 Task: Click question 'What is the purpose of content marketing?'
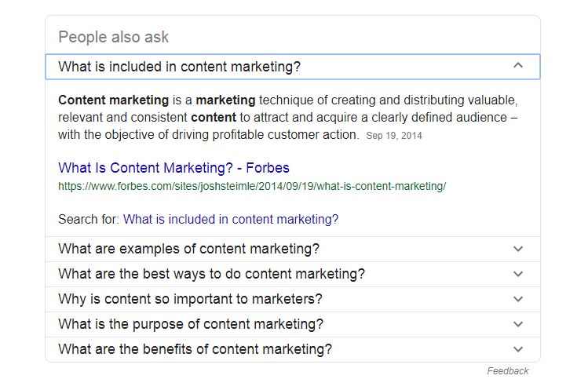point(191,324)
